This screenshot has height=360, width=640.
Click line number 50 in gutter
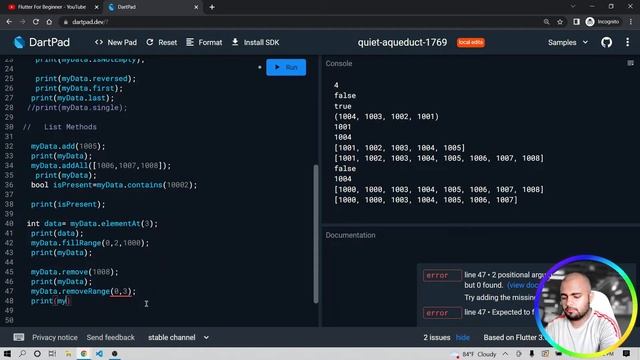click(9, 320)
